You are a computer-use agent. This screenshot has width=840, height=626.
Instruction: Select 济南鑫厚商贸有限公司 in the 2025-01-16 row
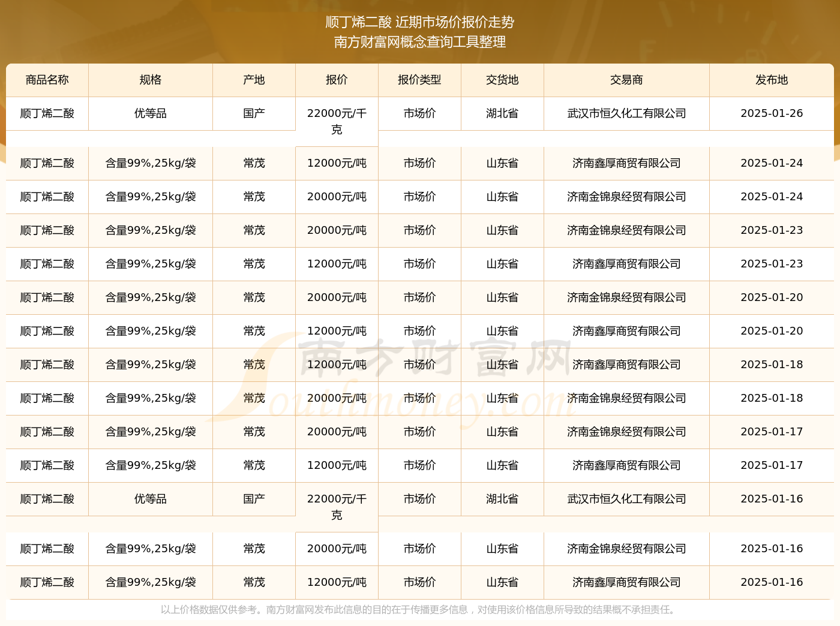coord(626,582)
